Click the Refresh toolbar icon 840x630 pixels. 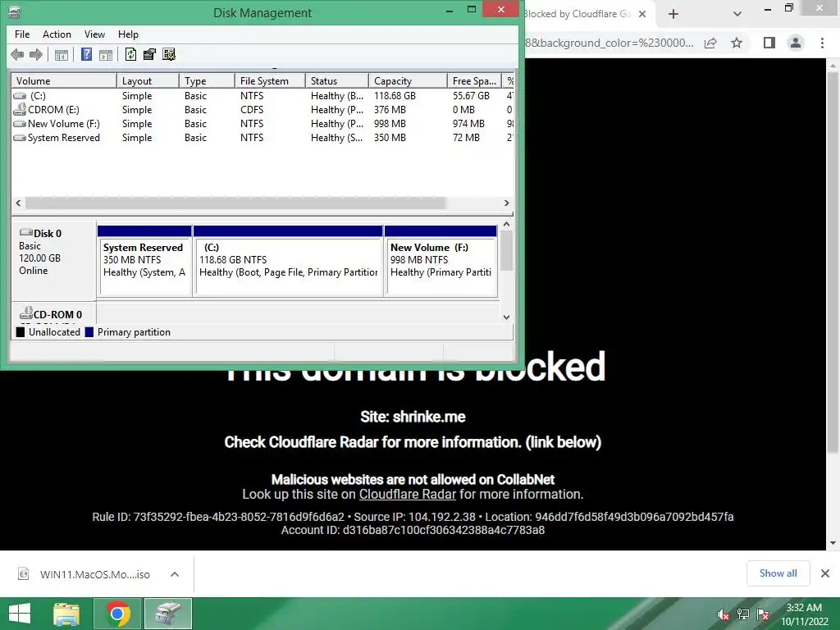(x=130, y=54)
